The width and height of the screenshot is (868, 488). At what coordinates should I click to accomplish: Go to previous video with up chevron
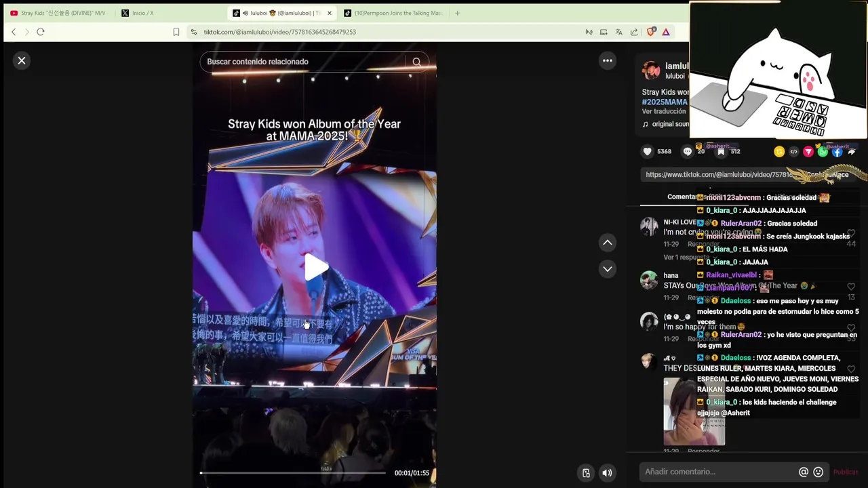608,243
